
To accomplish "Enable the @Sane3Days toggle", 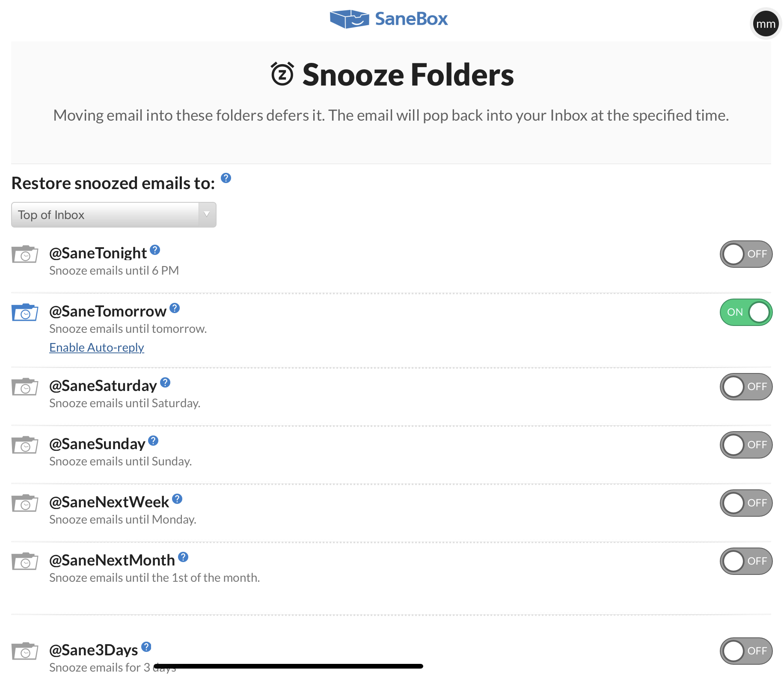I will (746, 651).
